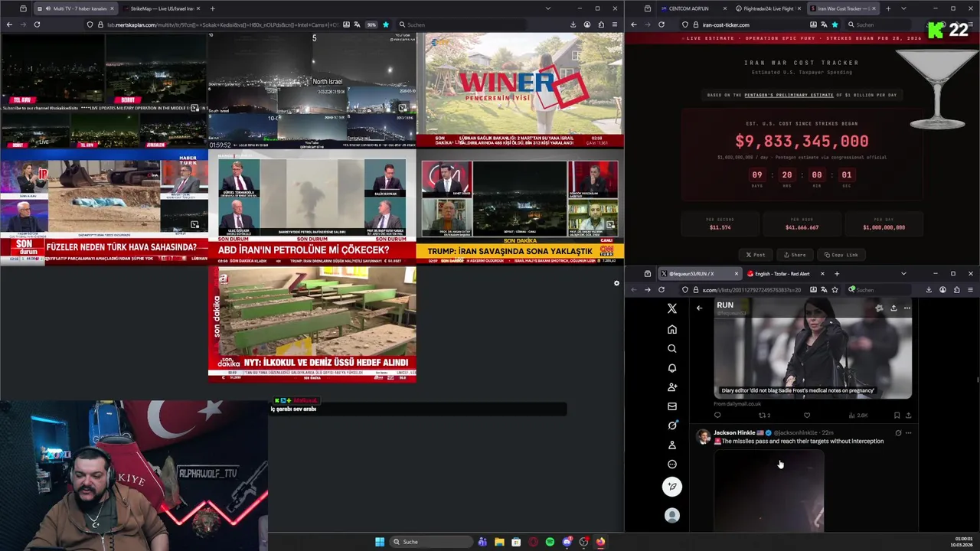This screenshot has width=980, height=551.
Task: Click the X logo in the sidebar
Action: pos(672,308)
